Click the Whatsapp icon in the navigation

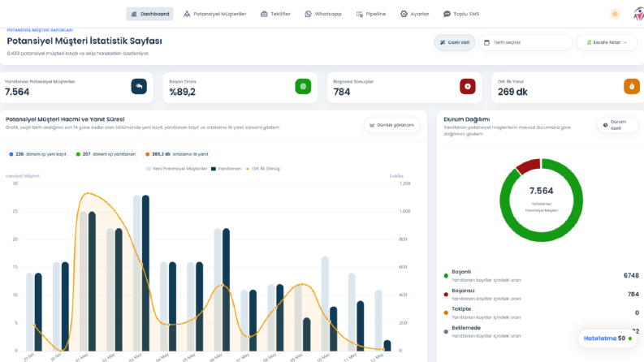coord(308,14)
